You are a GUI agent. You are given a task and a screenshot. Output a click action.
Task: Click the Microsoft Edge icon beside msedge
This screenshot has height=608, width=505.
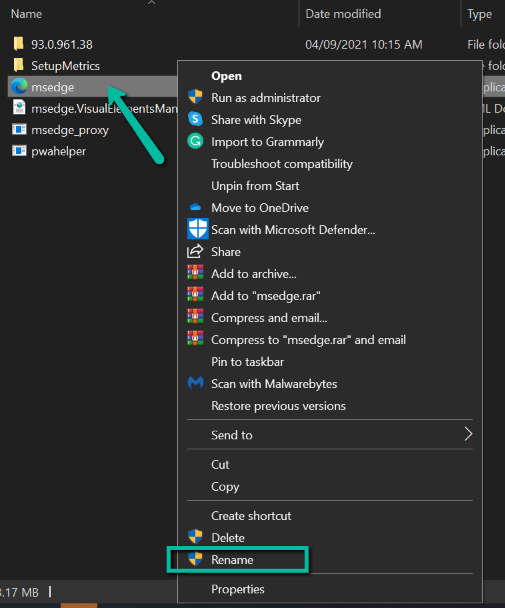pos(19,86)
